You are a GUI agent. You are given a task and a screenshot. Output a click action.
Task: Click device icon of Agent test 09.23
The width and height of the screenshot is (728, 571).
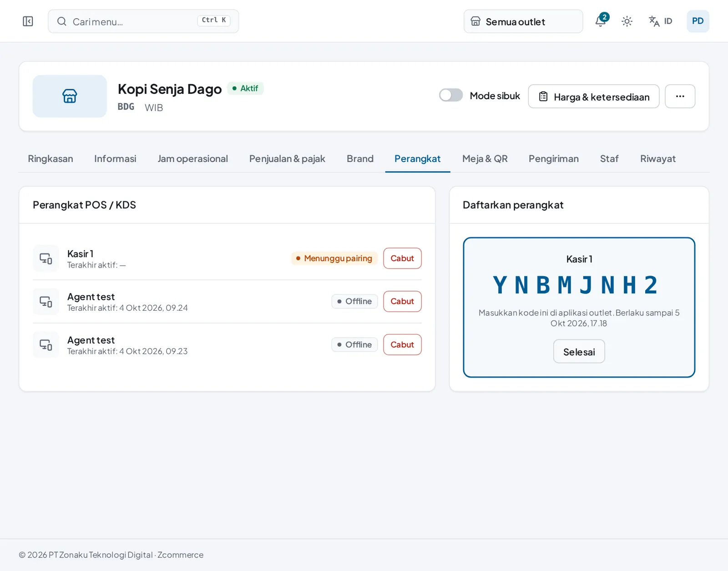(46, 345)
